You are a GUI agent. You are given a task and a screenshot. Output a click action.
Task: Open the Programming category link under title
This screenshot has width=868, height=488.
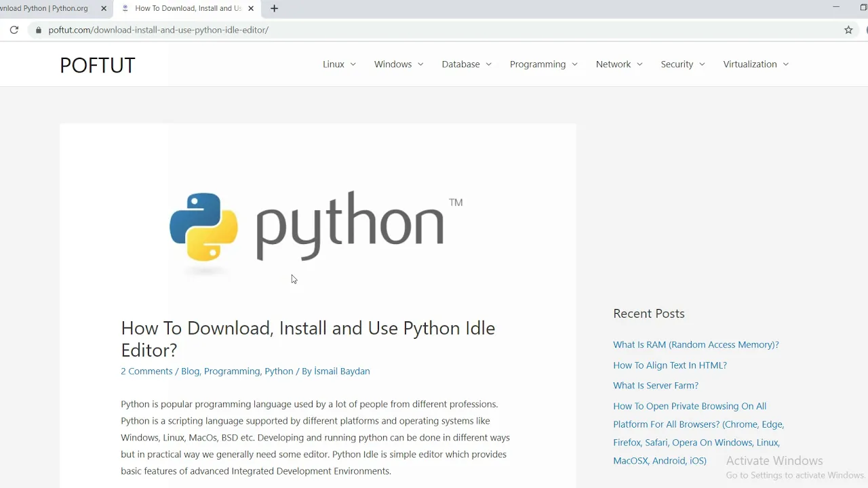click(x=231, y=371)
